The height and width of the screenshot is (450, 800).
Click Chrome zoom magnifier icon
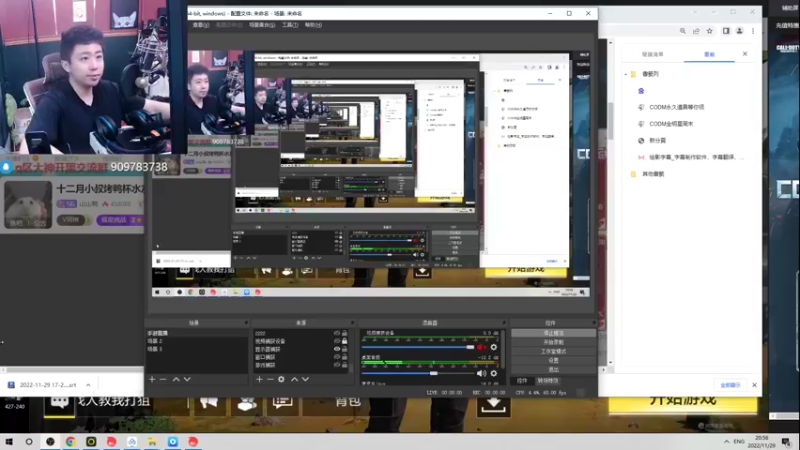point(683,31)
